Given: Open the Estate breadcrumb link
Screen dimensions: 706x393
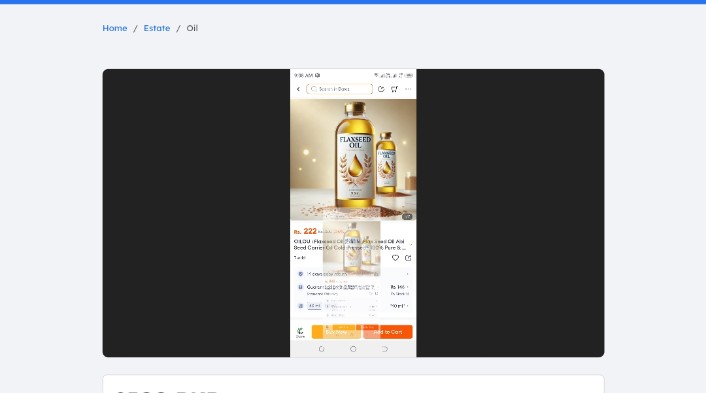Looking at the screenshot, I should (157, 28).
